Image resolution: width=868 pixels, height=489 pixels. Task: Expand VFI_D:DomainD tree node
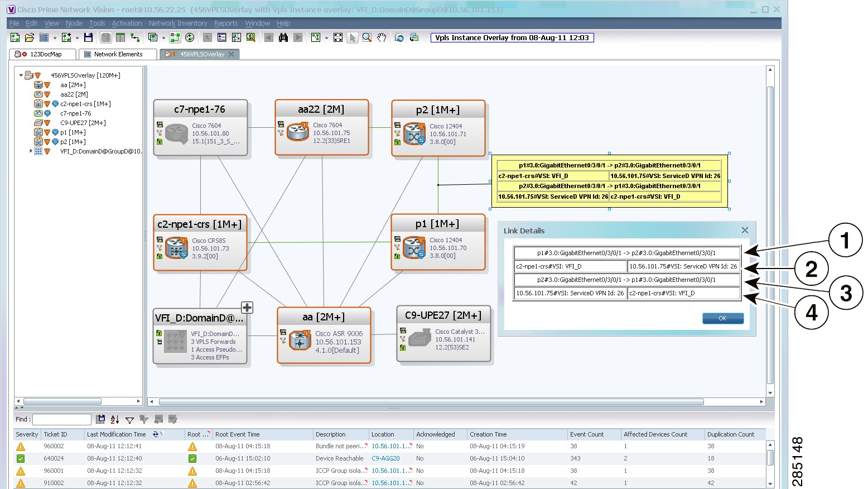pyautogui.click(x=31, y=151)
